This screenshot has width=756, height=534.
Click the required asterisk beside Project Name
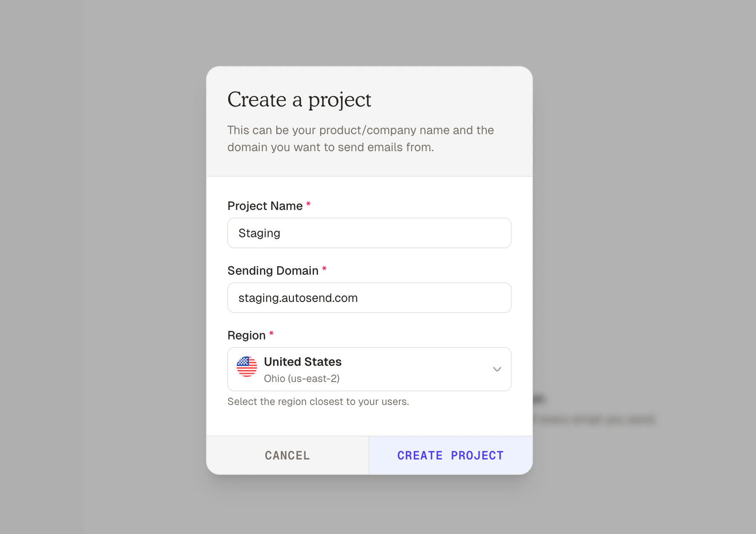[x=308, y=205]
